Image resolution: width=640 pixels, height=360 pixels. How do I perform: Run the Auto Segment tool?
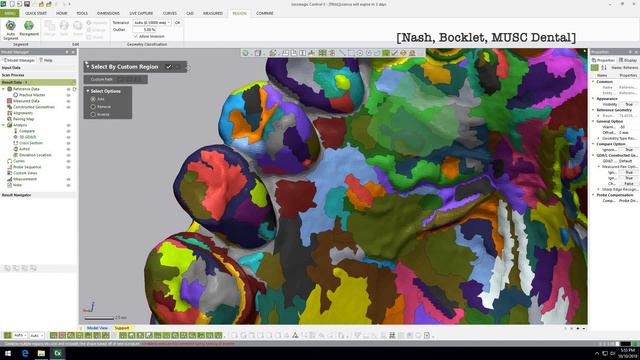pos(11,29)
